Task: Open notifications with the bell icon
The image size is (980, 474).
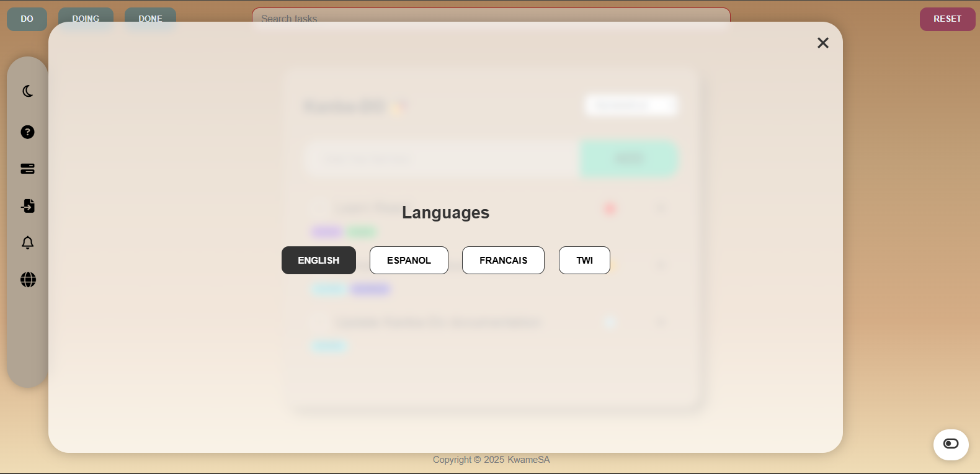Action: point(28,243)
